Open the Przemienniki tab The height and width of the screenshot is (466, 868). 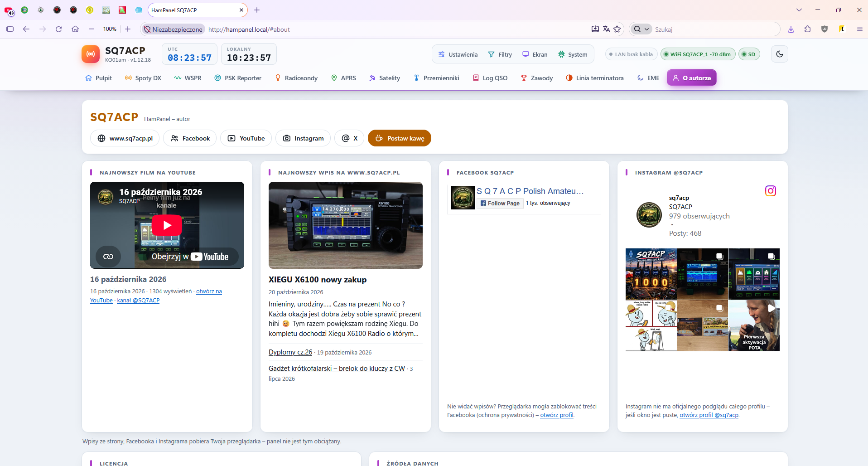tap(436, 78)
